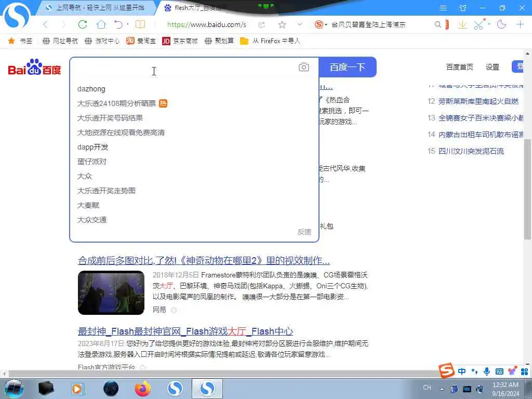
Task: Open the browser hamburger menu
Action: click(443, 8)
